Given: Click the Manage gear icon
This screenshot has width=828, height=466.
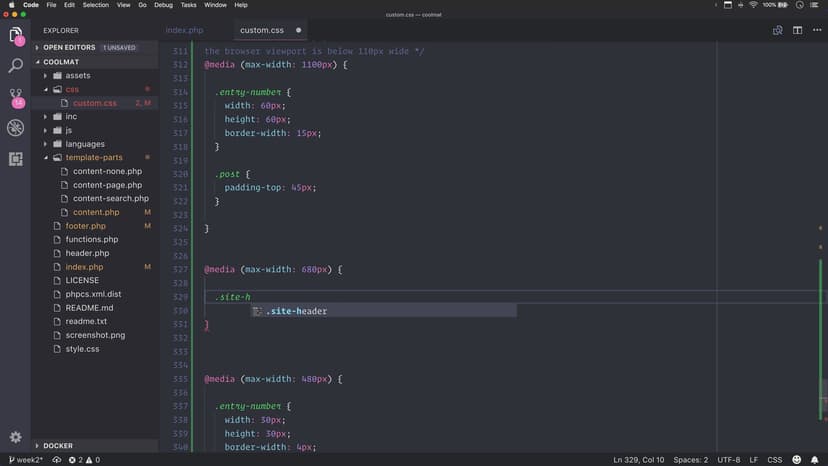Looking at the screenshot, I should coord(16,437).
